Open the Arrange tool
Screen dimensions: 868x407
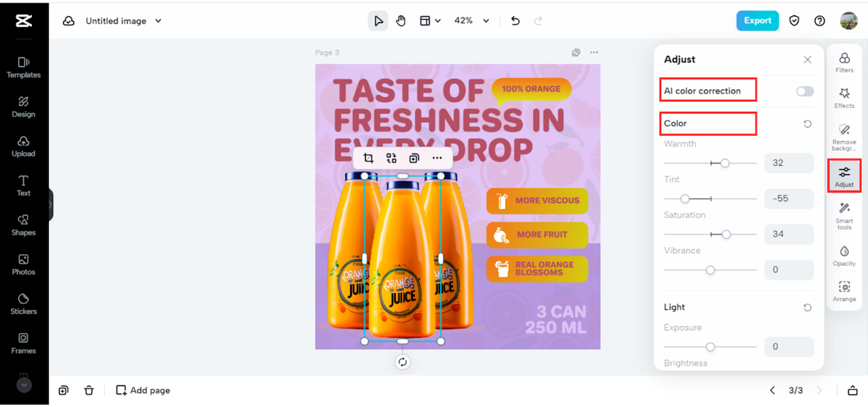pos(844,292)
